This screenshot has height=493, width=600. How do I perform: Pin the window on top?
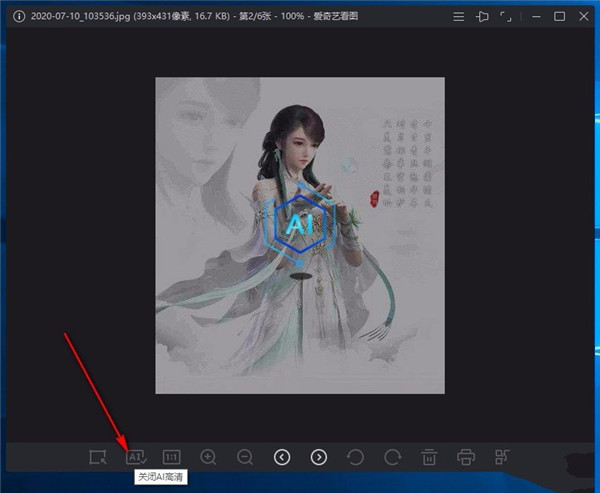[x=483, y=16]
